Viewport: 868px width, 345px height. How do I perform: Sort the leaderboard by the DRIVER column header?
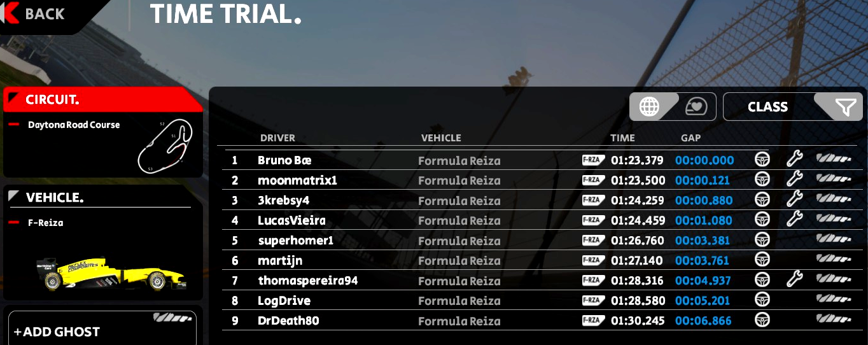tap(277, 138)
